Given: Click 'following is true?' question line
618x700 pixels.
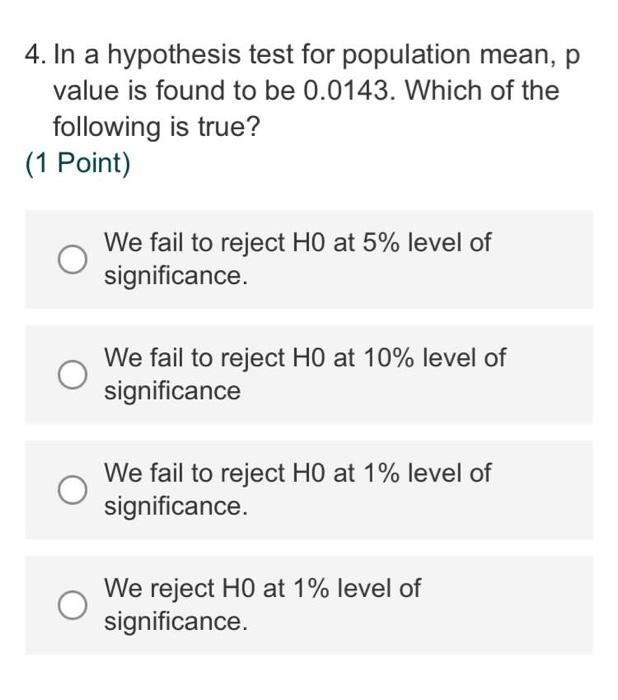Looking at the screenshot, I should coord(156,127).
